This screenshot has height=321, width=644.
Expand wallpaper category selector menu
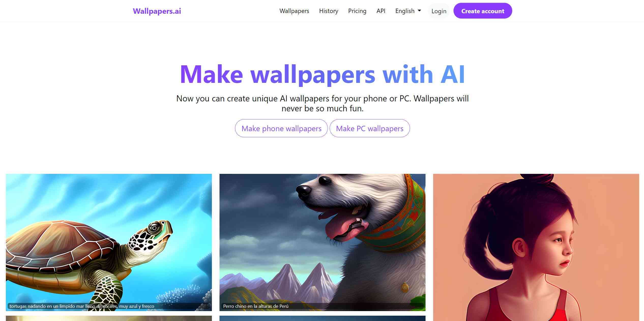coord(294,11)
